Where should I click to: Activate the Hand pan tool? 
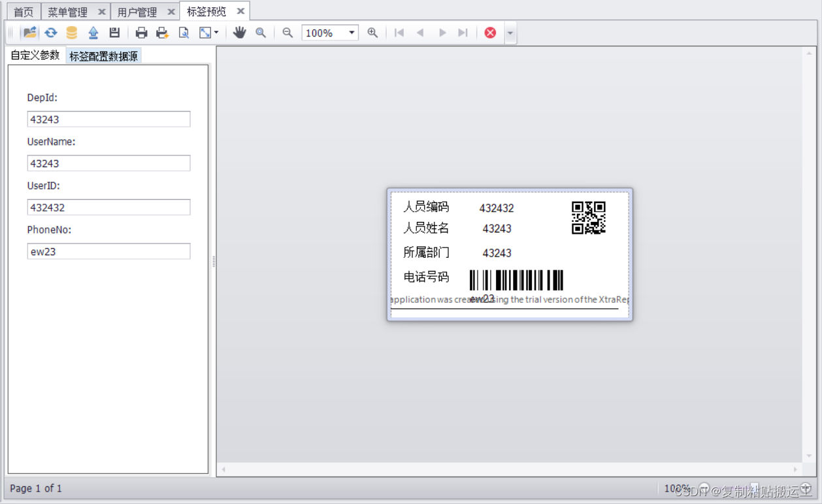pyautogui.click(x=240, y=32)
